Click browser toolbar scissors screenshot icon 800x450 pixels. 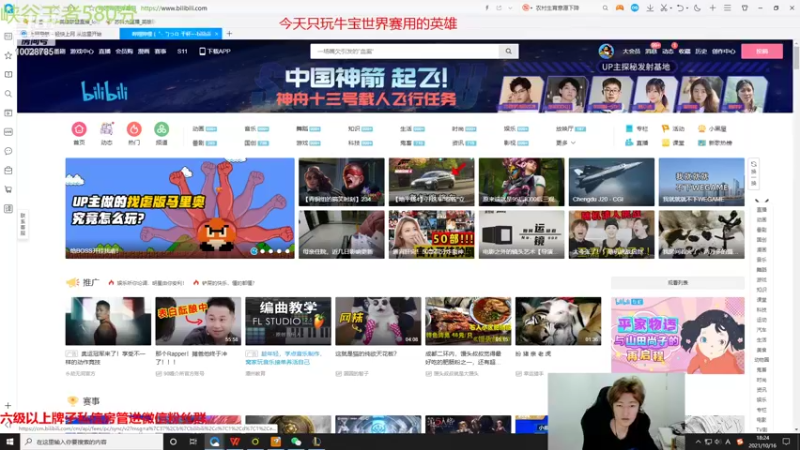click(663, 8)
